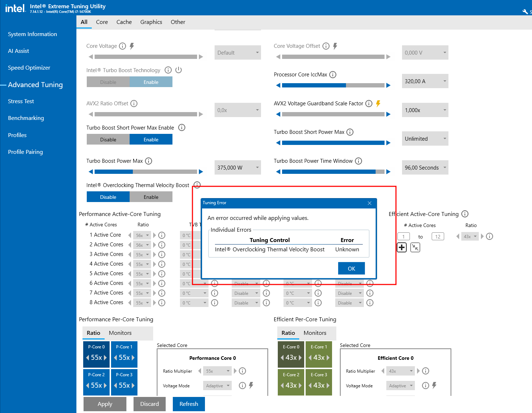Enable Overclocking Thermal Velocity Boost
Viewport: 532px width, 413px height.
tap(151, 197)
